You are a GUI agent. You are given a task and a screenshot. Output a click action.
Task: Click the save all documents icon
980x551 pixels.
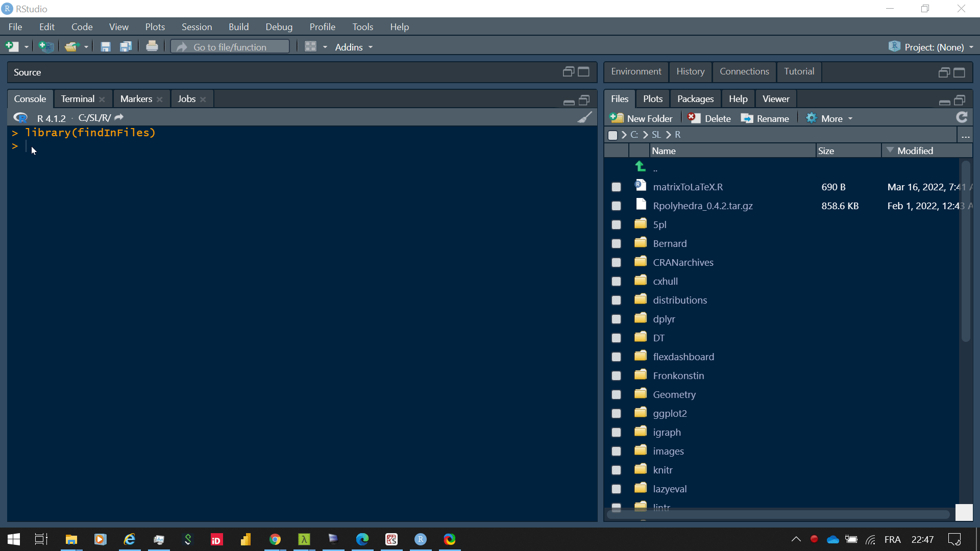(x=126, y=47)
